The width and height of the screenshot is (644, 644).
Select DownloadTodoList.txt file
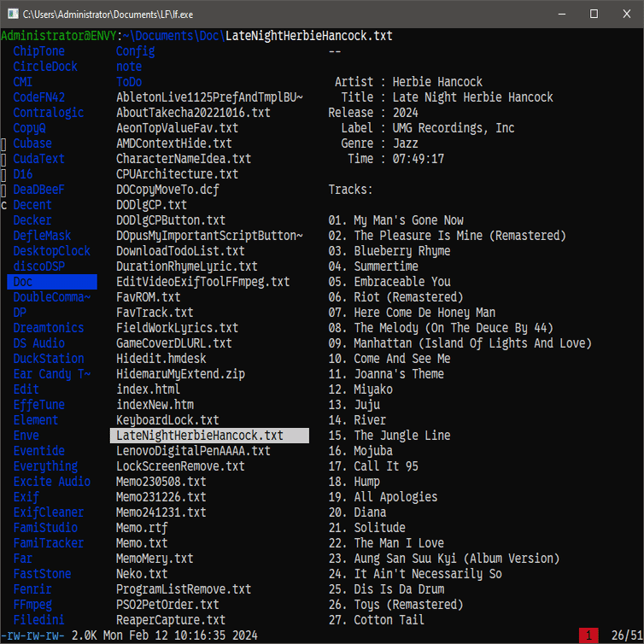[x=180, y=251]
